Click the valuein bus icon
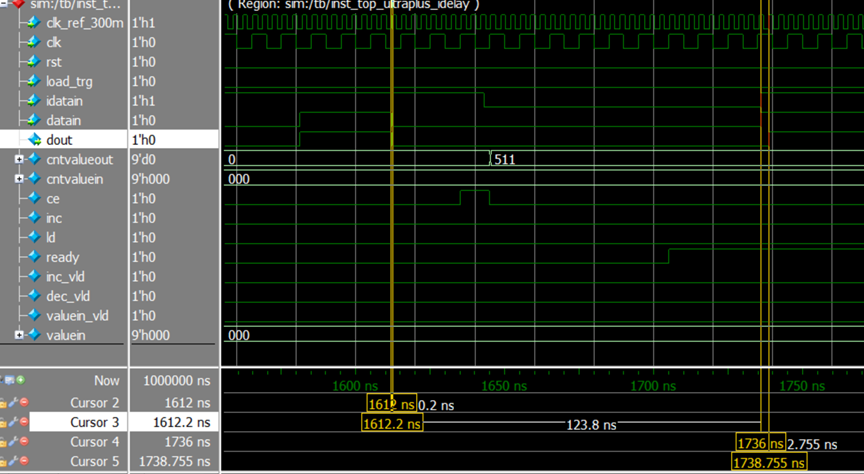Image resolution: width=864 pixels, height=474 pixels. 34,335
